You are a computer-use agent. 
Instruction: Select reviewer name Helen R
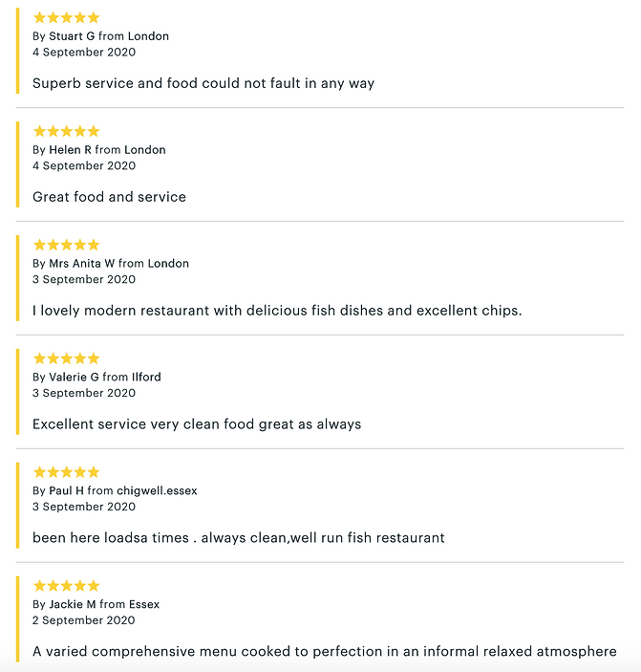pos(71,149)
